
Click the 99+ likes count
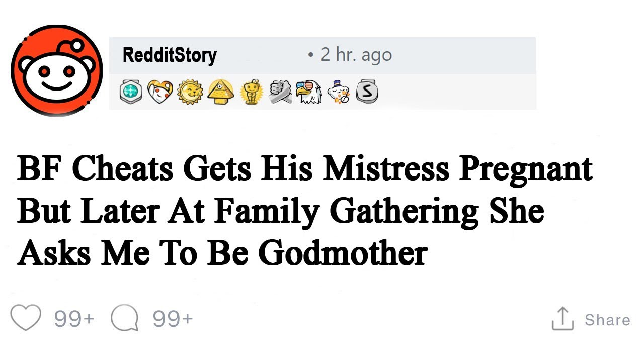click(x=74, y=319)
